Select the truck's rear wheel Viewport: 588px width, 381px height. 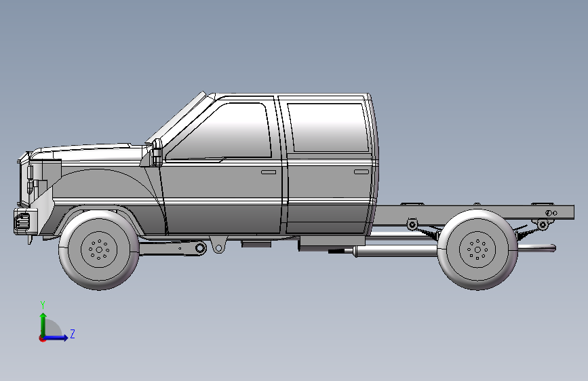pos(477,249)
